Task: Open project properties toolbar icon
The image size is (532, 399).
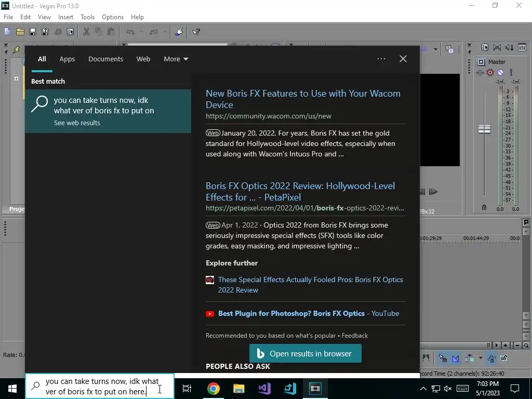Action: point(70,32)
